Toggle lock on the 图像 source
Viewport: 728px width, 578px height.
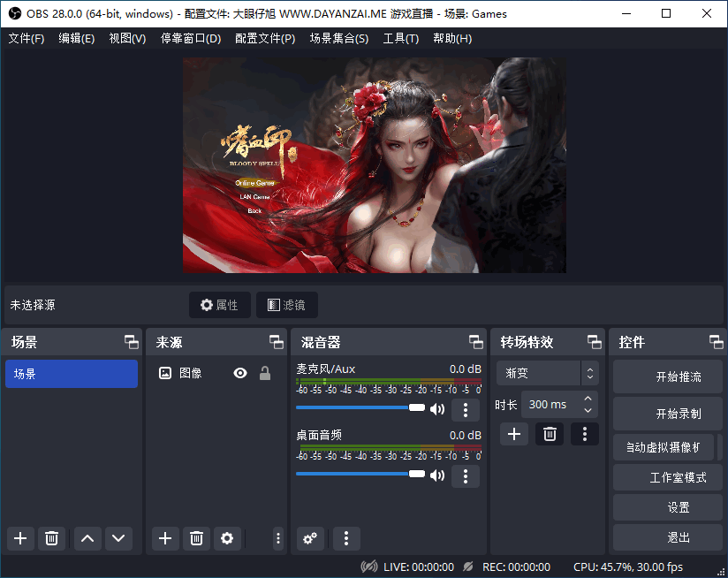point(264,374)
